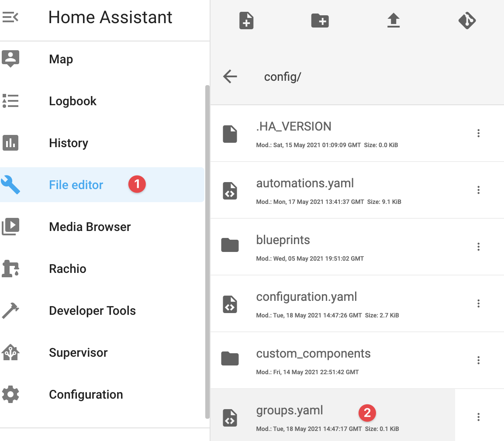Click the blueprints folder icon

click(230, 245)
